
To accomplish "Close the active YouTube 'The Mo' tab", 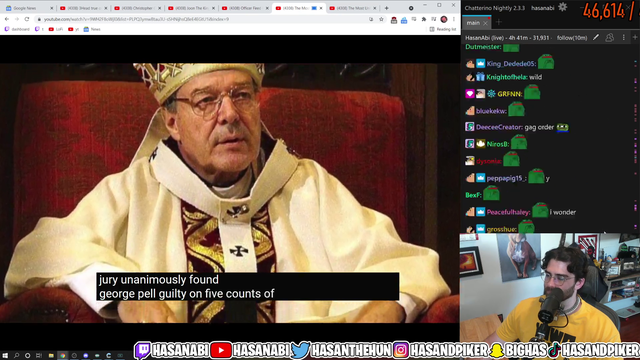I will (321, 8).
